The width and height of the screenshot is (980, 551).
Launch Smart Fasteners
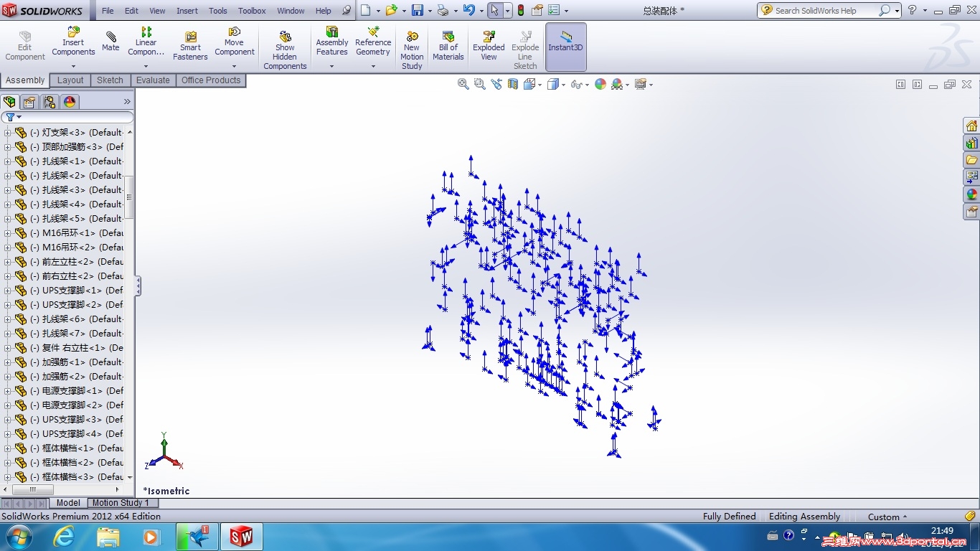coord(190,47)
